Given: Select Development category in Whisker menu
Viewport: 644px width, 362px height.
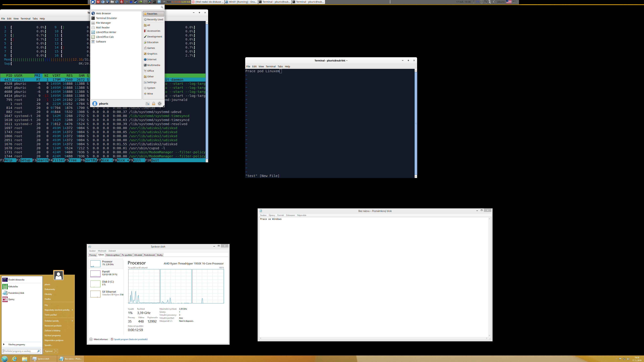Looking at the screenshot, I should click(153, 37).
